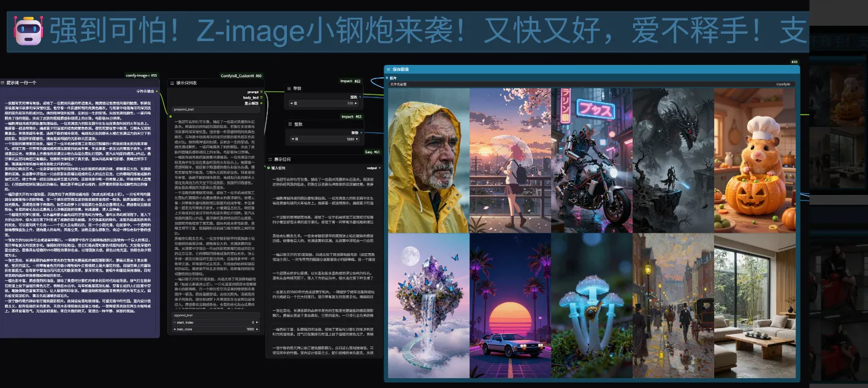Click the menu icon on the first 整数 node

point(289,88)
